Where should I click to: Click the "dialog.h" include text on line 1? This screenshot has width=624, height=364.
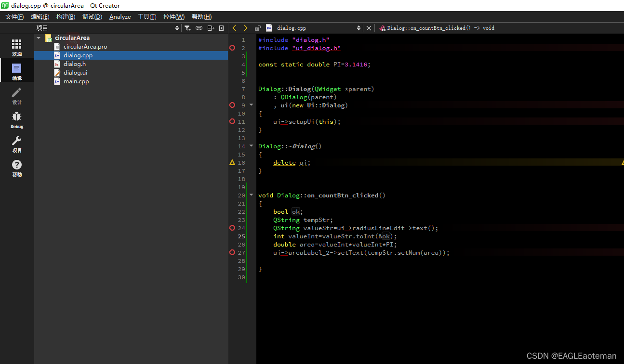point(311,40)
